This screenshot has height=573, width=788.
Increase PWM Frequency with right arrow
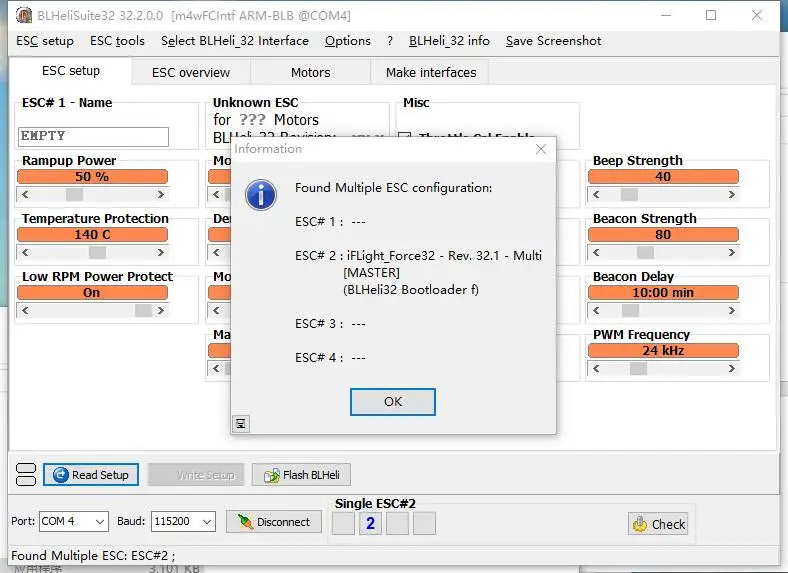tap(732, 369)
